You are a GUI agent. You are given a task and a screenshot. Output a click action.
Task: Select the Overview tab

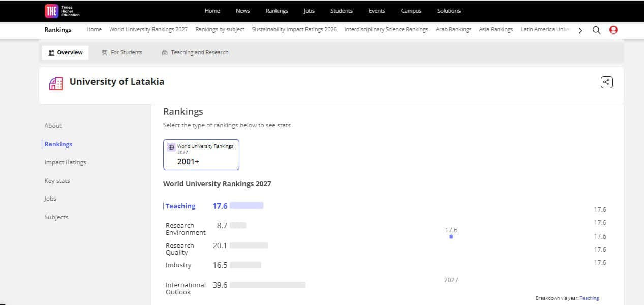(x=65, y=52)
